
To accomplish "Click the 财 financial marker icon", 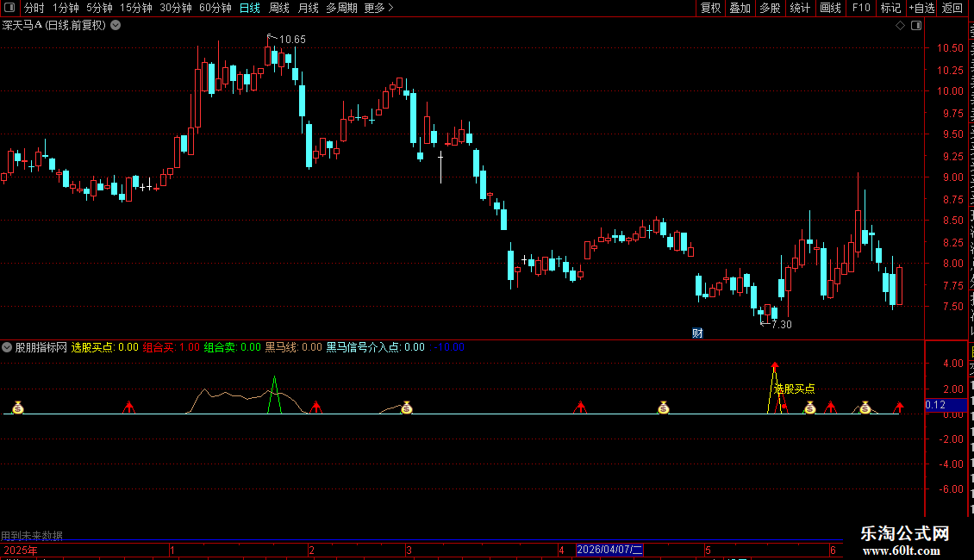I will click(x=697, y=333).
